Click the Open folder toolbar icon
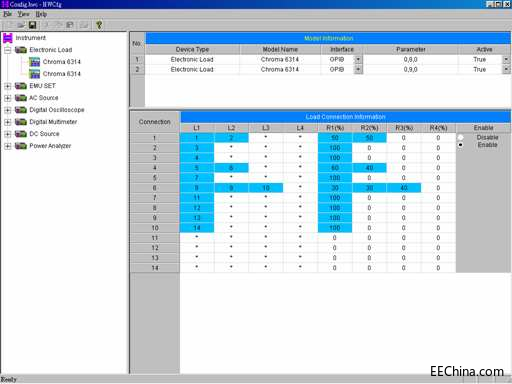Image resolution: width=512 pixels, height=384 pixels. pos(21,25)
